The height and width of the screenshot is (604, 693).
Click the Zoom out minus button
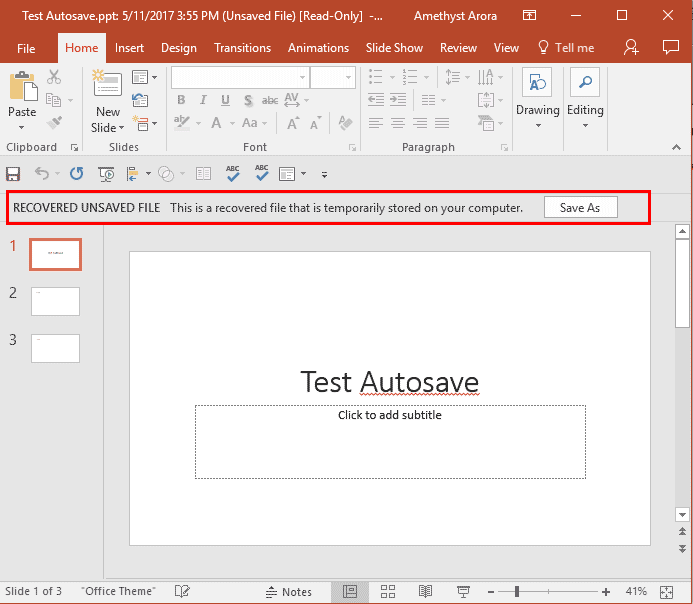[491, 592]
